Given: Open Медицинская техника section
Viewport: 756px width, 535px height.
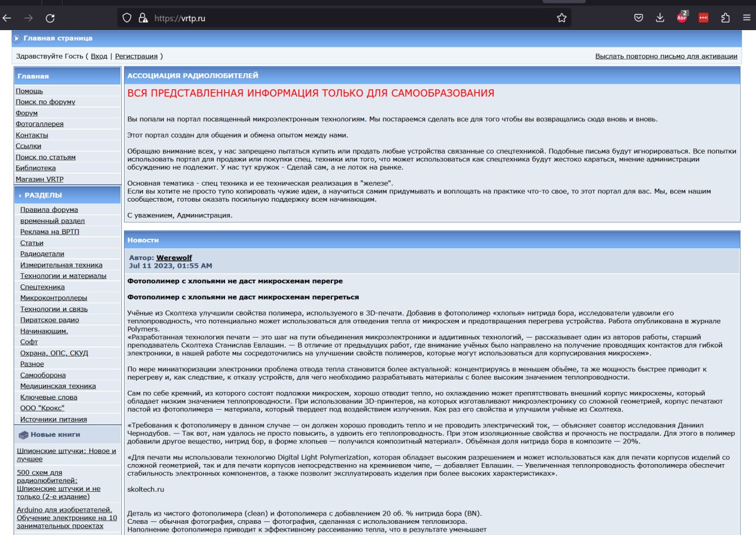Looking at the screenshot, I should click(x=58, y=386).
